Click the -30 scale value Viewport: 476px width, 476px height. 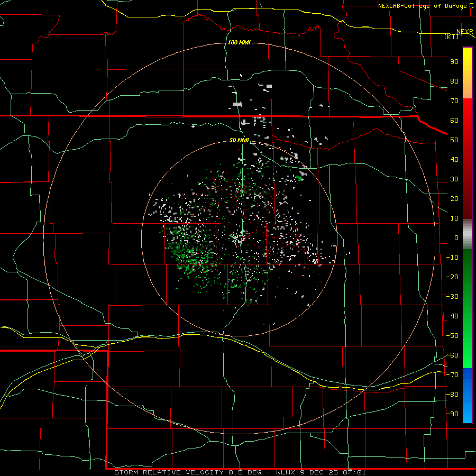point(452,297)
